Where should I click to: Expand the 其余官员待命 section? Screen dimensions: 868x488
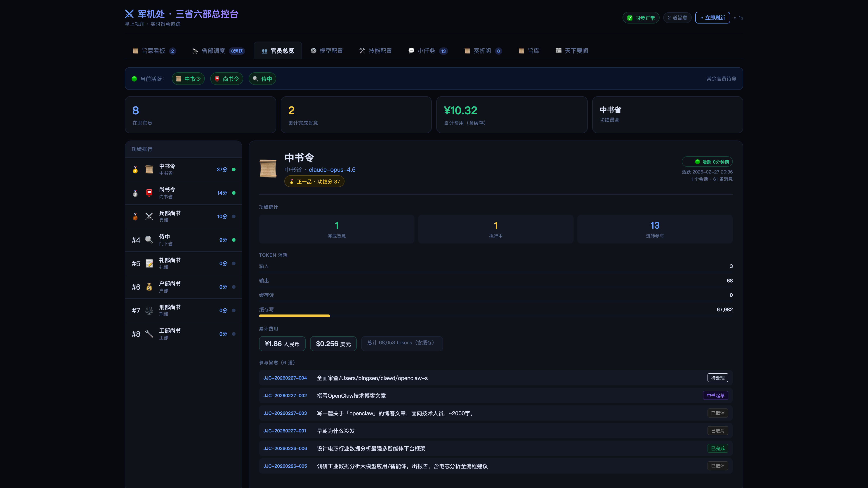721,78
